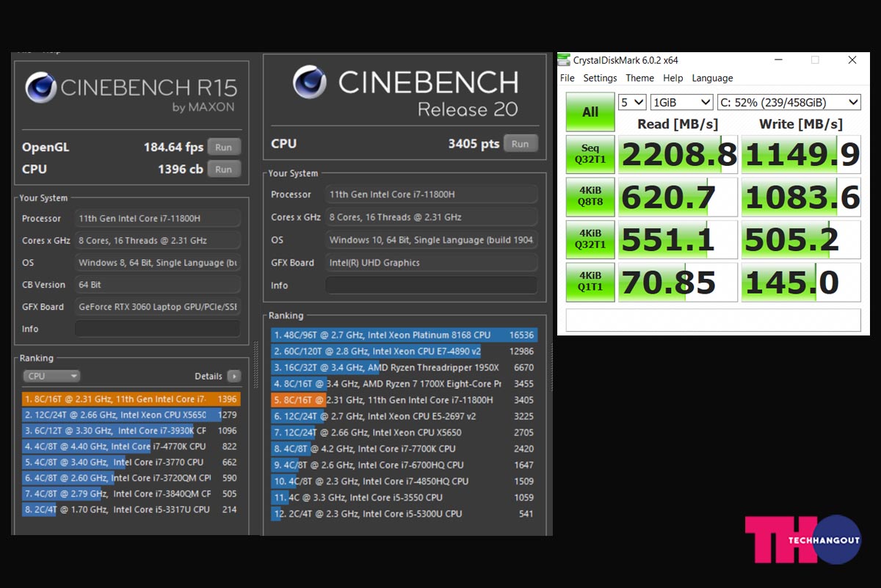
Task: Click the Info field in Cinebench R15
Action: [x=158, y=329]
